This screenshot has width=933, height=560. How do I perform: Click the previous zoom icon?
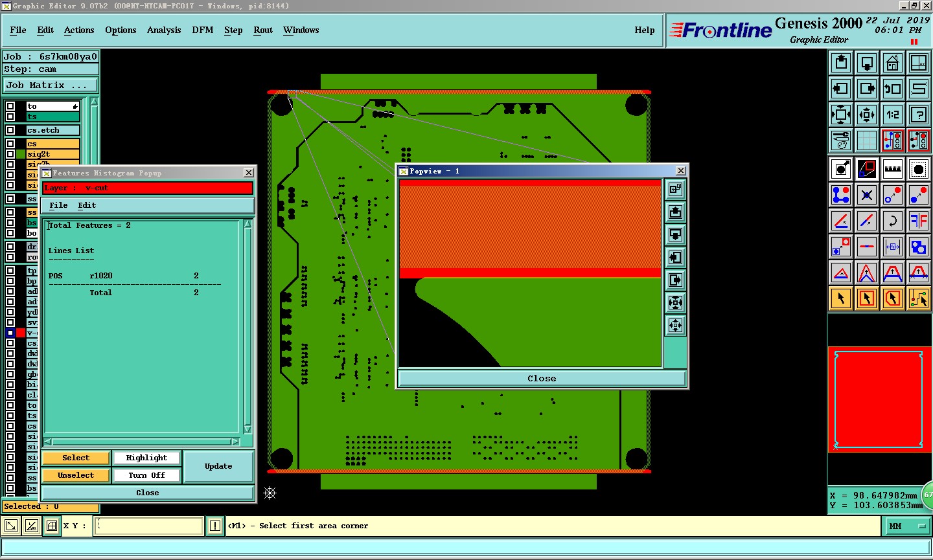[x=893, y=89]
